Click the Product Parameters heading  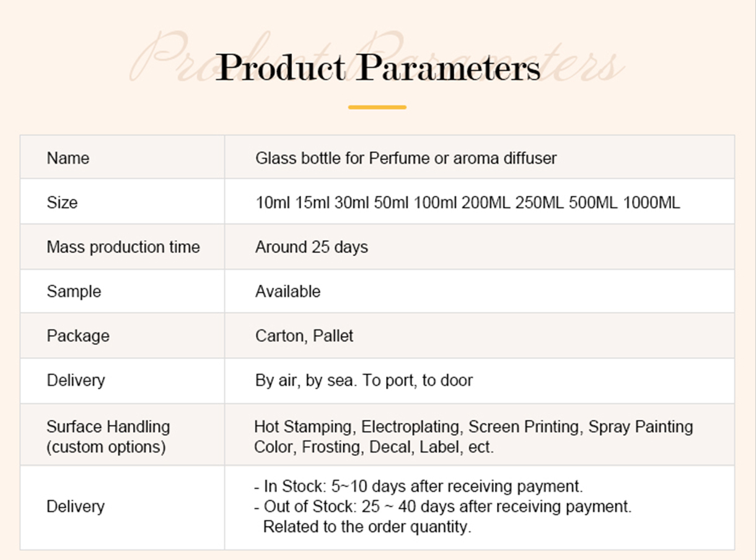click(x=377, y=67)
